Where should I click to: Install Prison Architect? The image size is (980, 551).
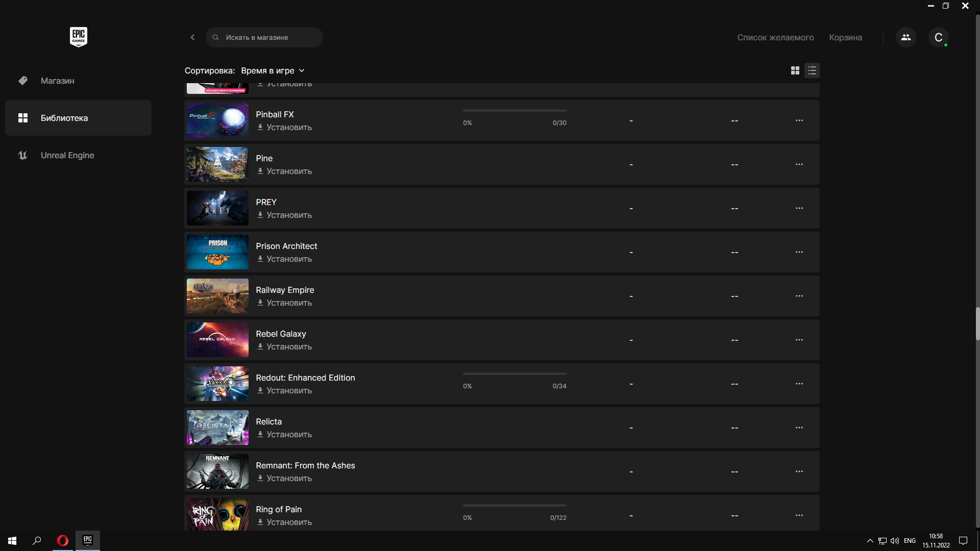click(x=284, y=259)
